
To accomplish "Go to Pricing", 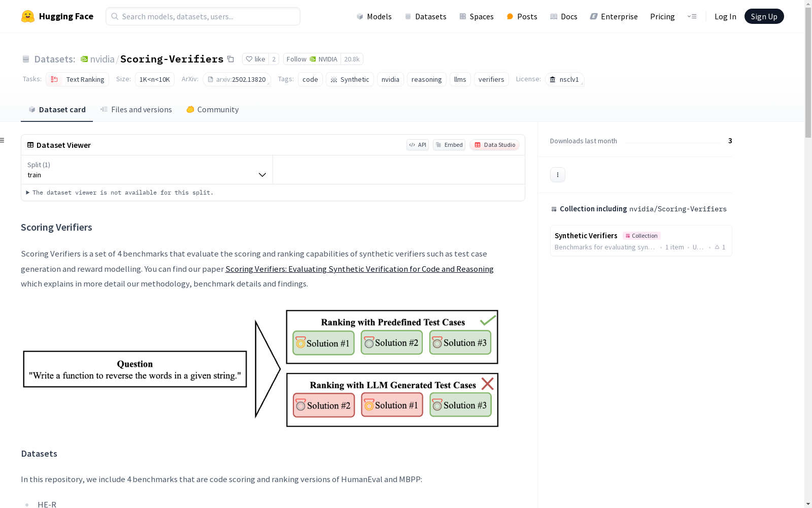I will tap(662, 16).
